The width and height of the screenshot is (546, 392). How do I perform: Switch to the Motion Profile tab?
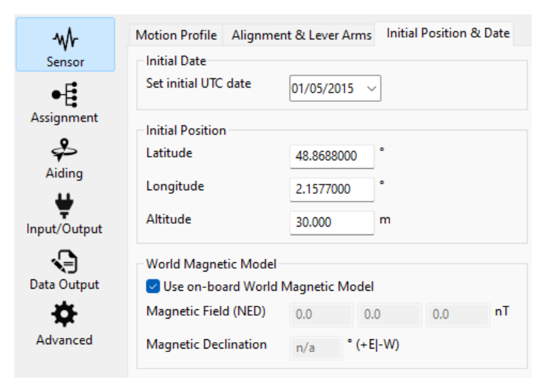click(176, 35)
